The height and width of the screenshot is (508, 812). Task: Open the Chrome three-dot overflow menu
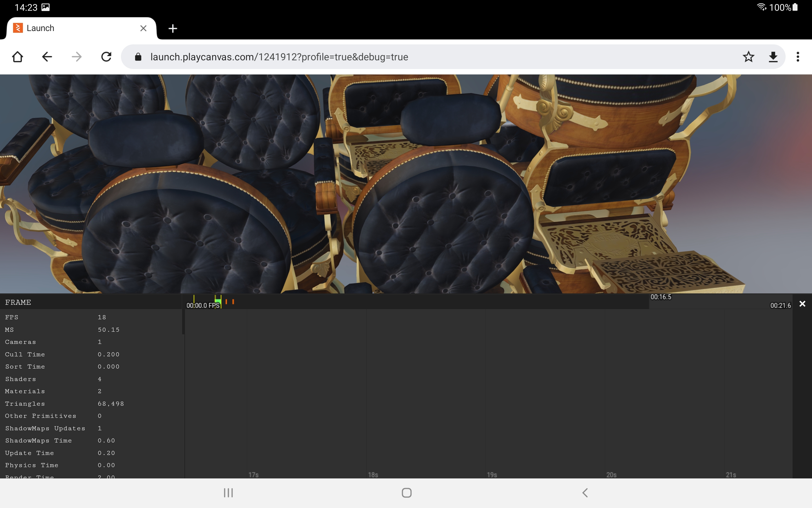tap(798, 57)
